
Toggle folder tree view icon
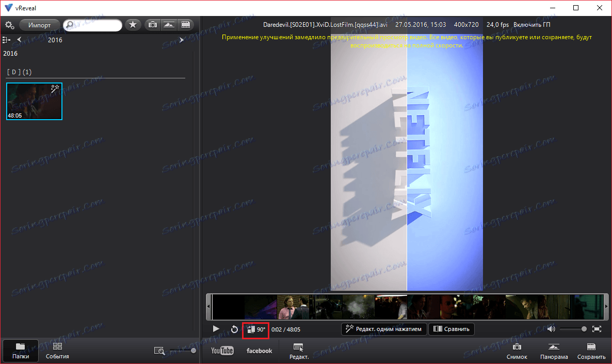(x=6, y=40)
